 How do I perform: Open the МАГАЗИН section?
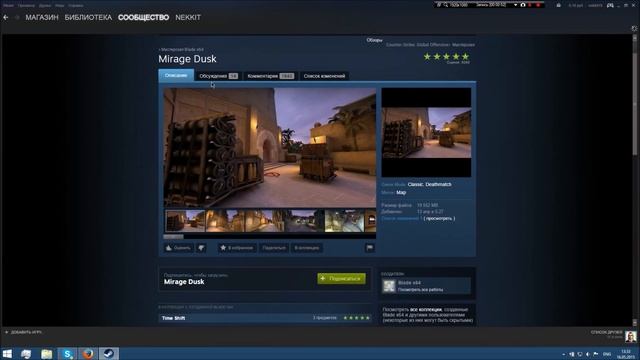coord(42,18)
